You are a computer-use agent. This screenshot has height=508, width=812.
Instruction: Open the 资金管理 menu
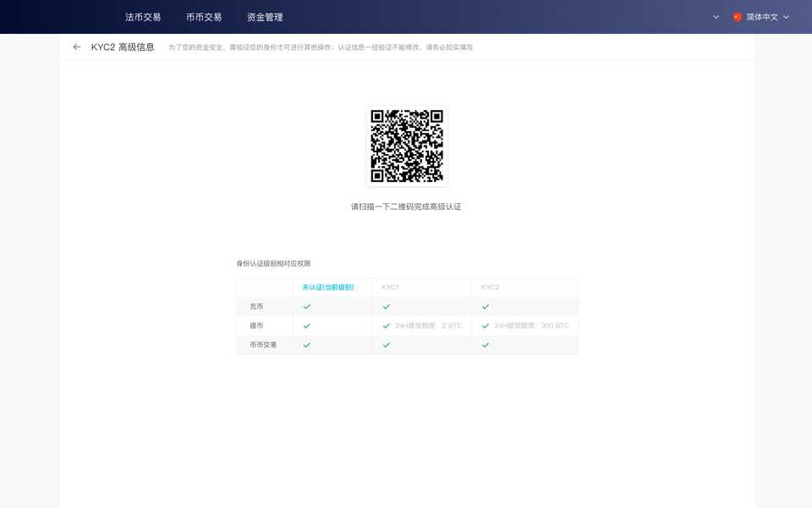point(265,17)
